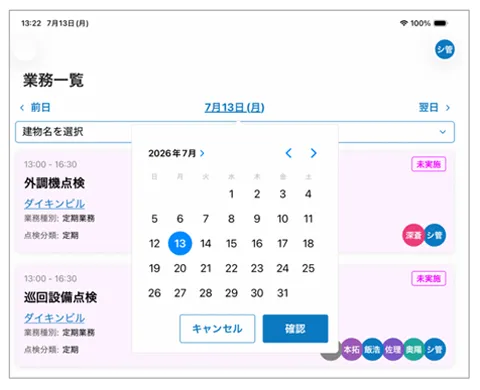
Task: Select day 10 in the calendar
Action: tap(283, 219)
